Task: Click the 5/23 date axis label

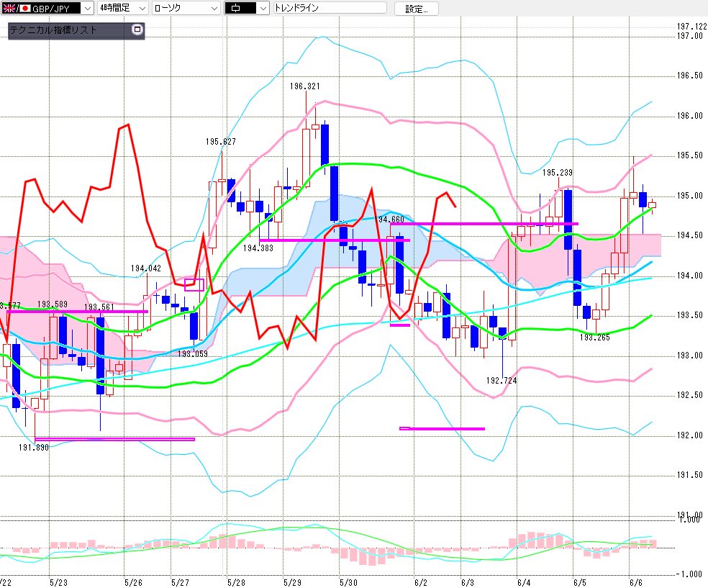Action: coord(58,582)
